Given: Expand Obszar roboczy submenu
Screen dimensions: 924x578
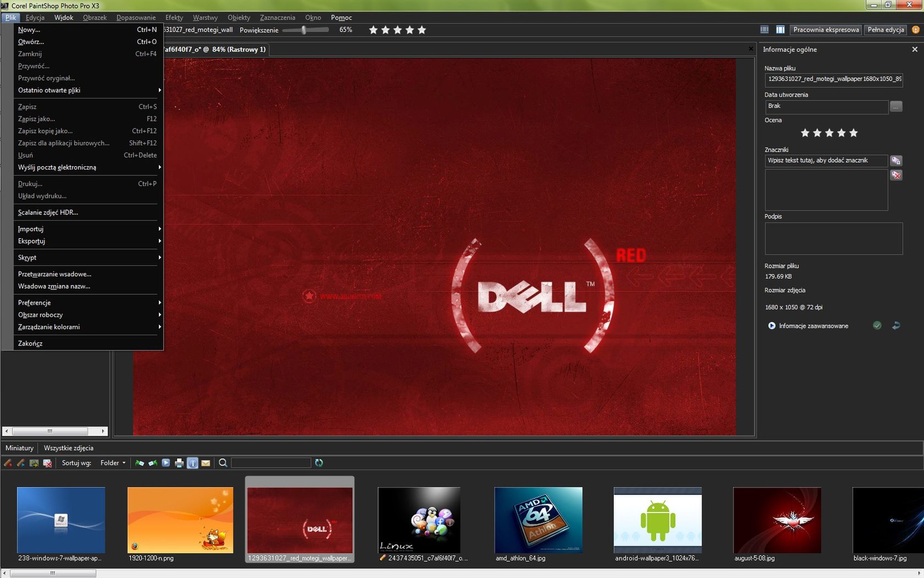Looking at the screenshot, I should (88, 315).
